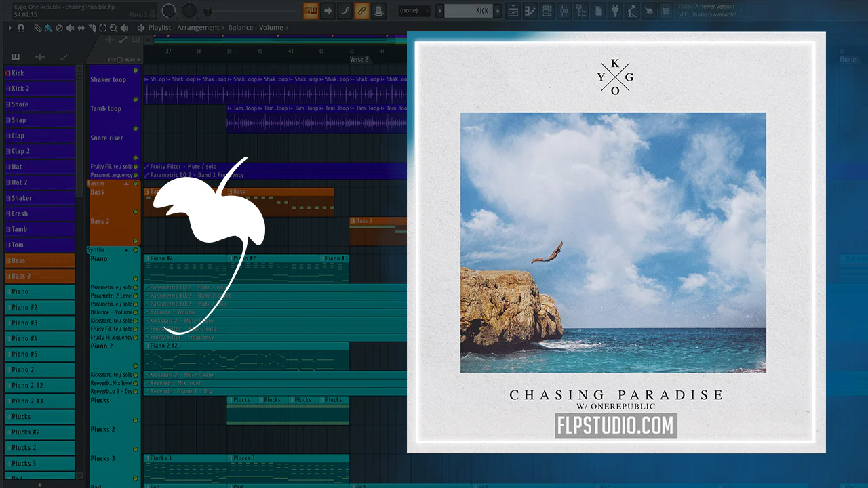Open the playlist options menu arrow
Screen dimensions: 868x488
pyautogui.click(x=10, y=28)
